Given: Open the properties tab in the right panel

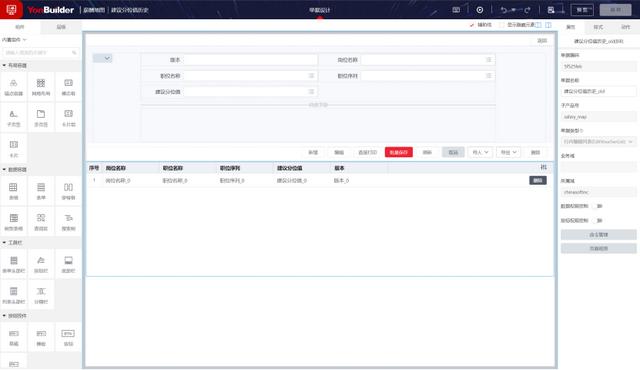Looking at the screenshot, I should pos(571,27).
